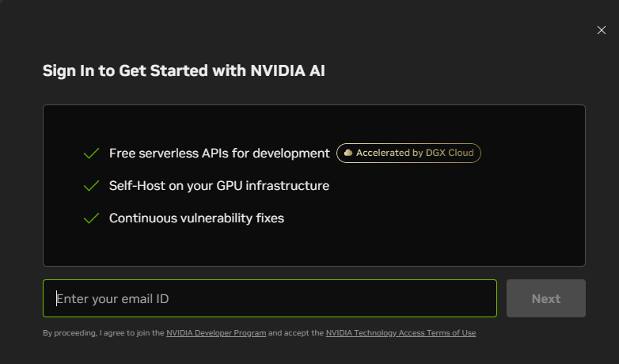Focus the Enter your email ID field

click(269, 298)
